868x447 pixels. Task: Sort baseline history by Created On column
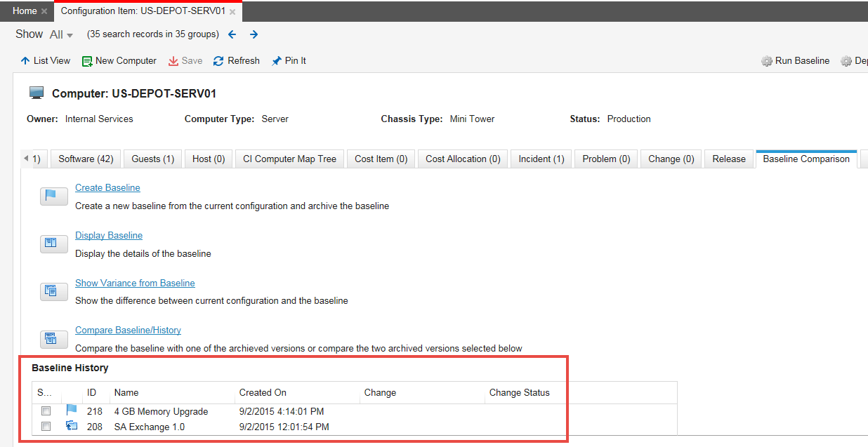(263, 393)
